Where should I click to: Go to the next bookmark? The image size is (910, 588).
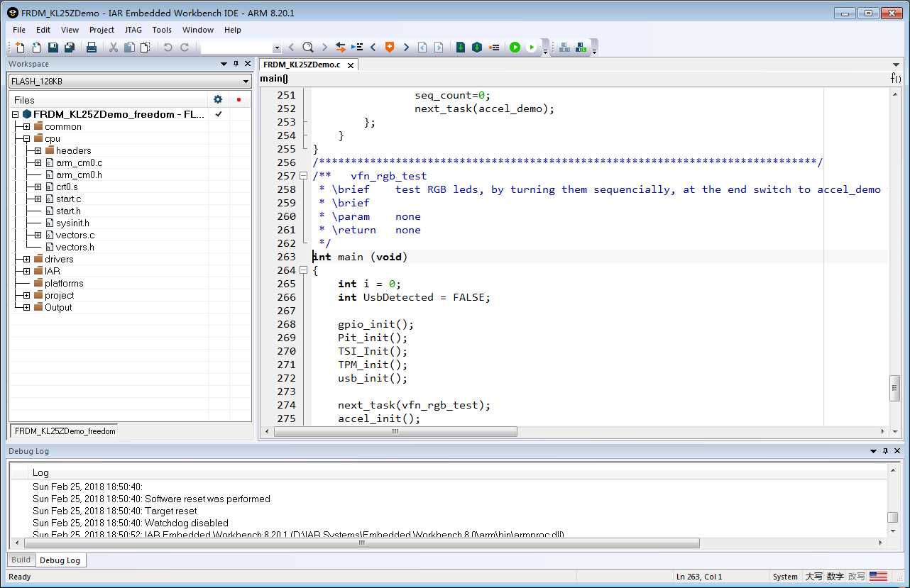[x=406, y=48]
